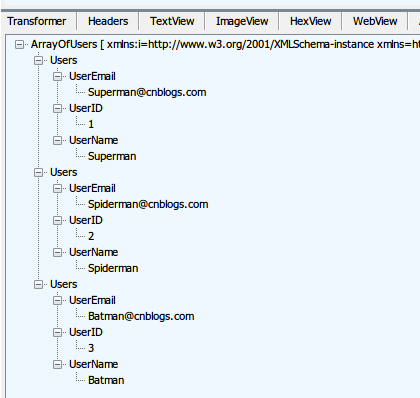The width and height of the screenshot is (420, 398).
Task: Collapse the ArrayOfUsers root node
Action: pyautogui.click(x=20, y=44)
